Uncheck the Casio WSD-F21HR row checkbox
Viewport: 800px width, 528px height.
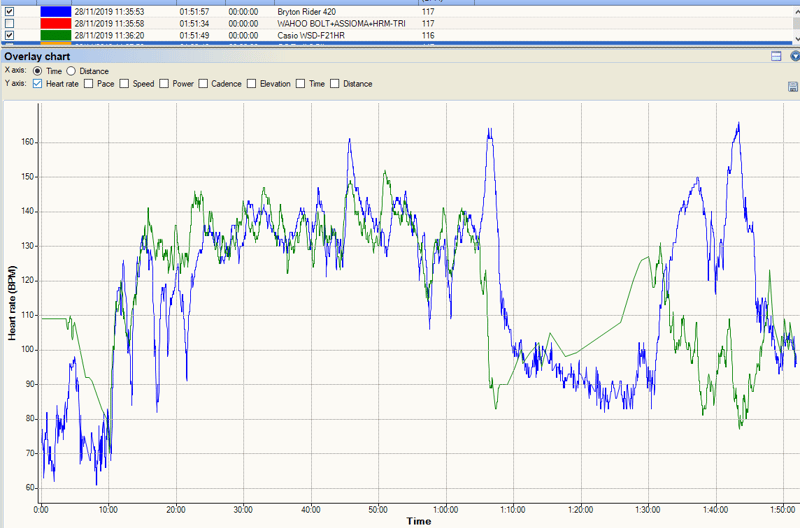pos(10,35)
